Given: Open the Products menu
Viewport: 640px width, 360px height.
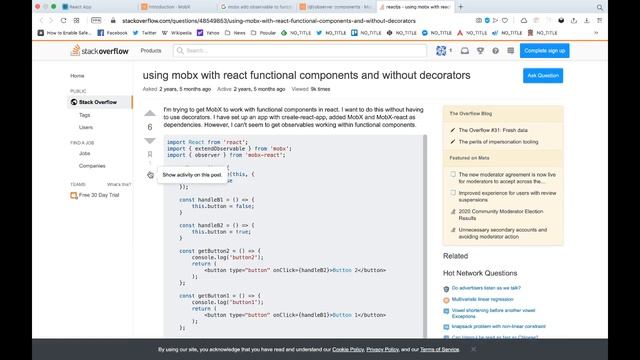Looking at the screenshot, I should point(151,51).
